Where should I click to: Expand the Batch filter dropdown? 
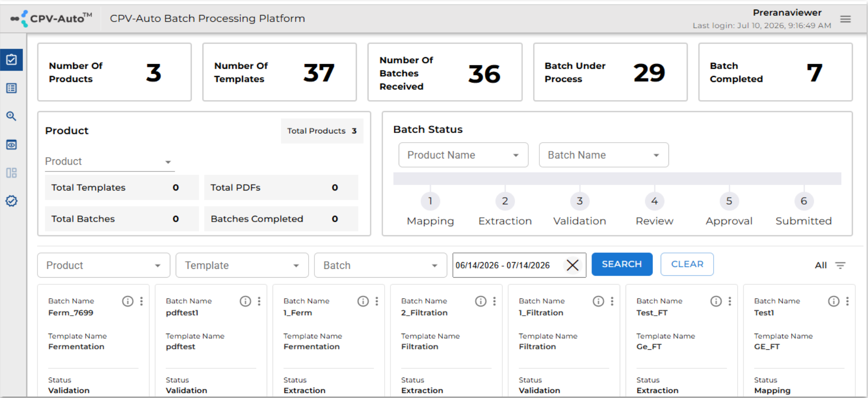[x=381, y=265]
